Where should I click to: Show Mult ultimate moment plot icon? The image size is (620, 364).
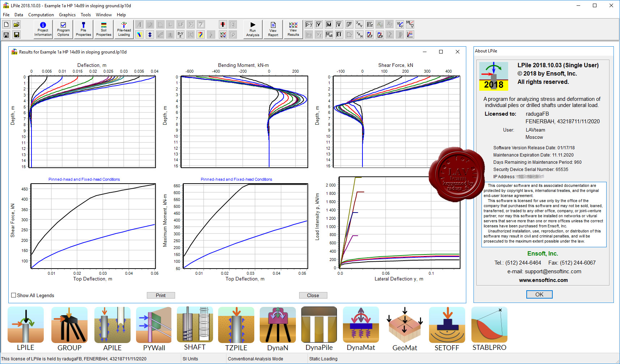pyautogui.click(x=329, y=35)
